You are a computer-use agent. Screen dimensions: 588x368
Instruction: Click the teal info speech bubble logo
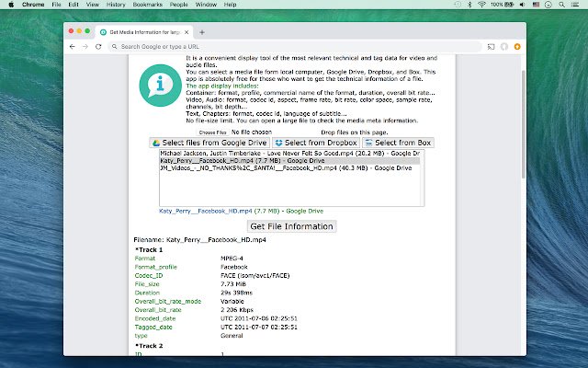coord(160,86)
